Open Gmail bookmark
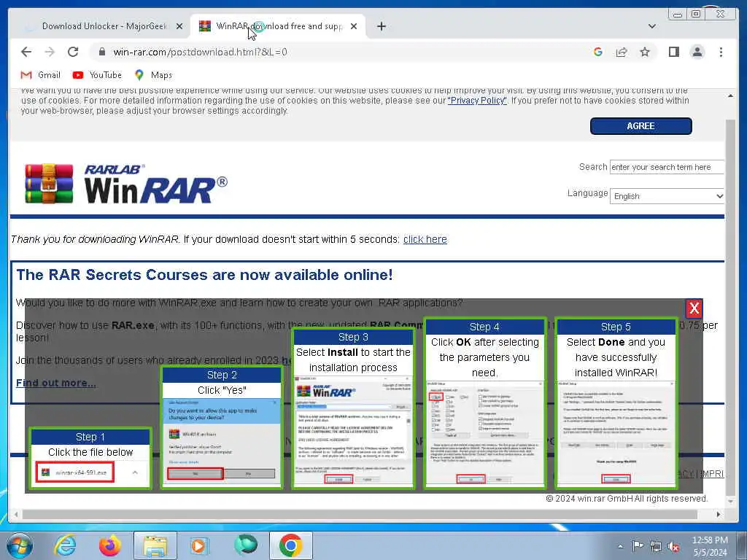Viewport: 747px width, 560px height. pos(41,75)
